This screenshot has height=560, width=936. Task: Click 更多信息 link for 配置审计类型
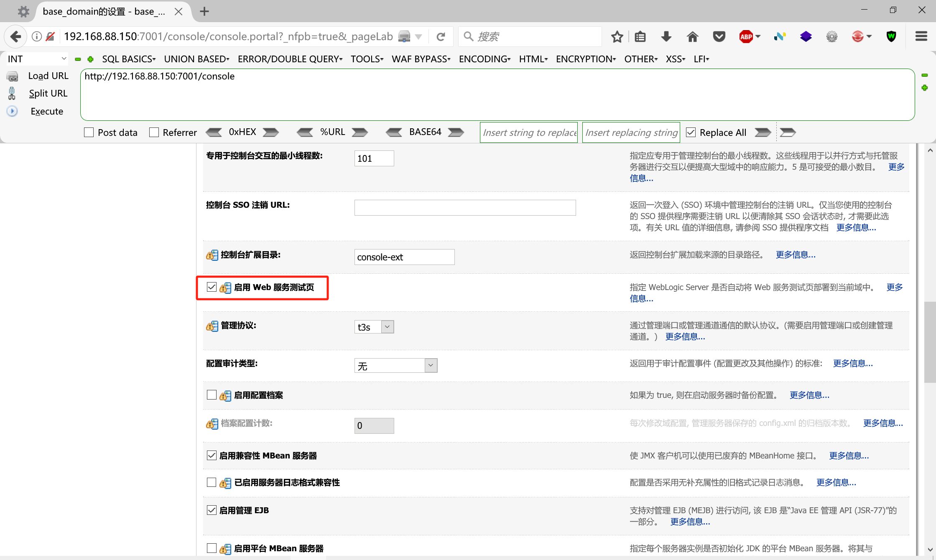point(853,363)
